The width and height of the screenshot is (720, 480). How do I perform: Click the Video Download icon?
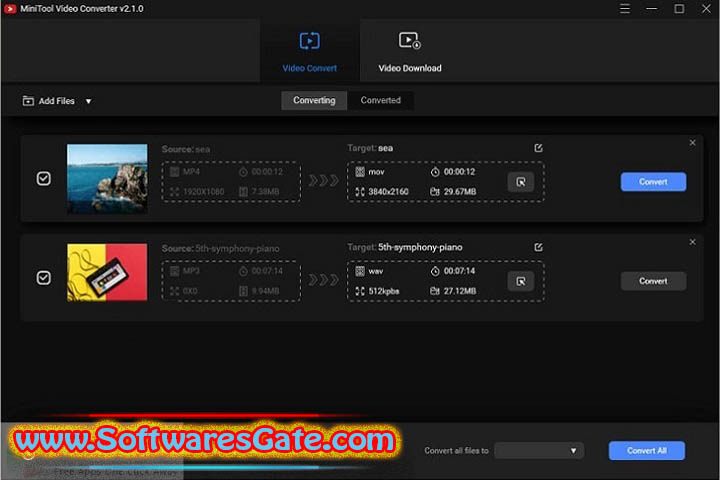pos(410,40)
